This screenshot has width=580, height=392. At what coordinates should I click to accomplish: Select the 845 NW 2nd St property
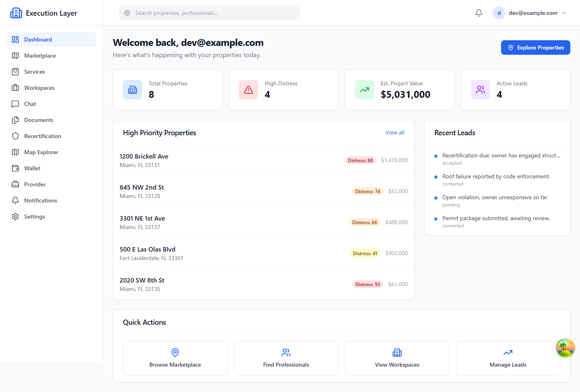pos(263,191)
